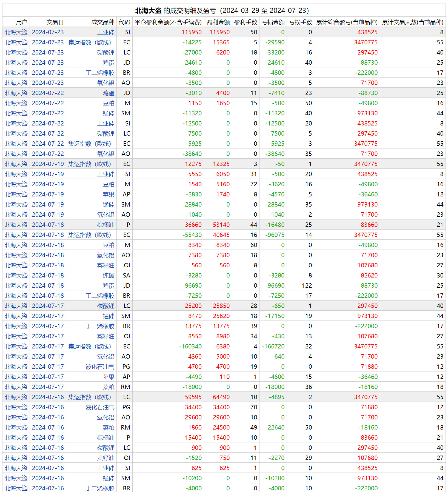Screen dimensions: 448x492
Task: Click 交易日 column header
Action: click(x=55, y=22)
